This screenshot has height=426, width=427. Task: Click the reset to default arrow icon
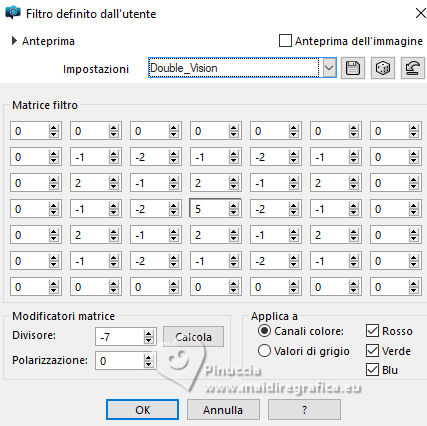pos(413,68)
